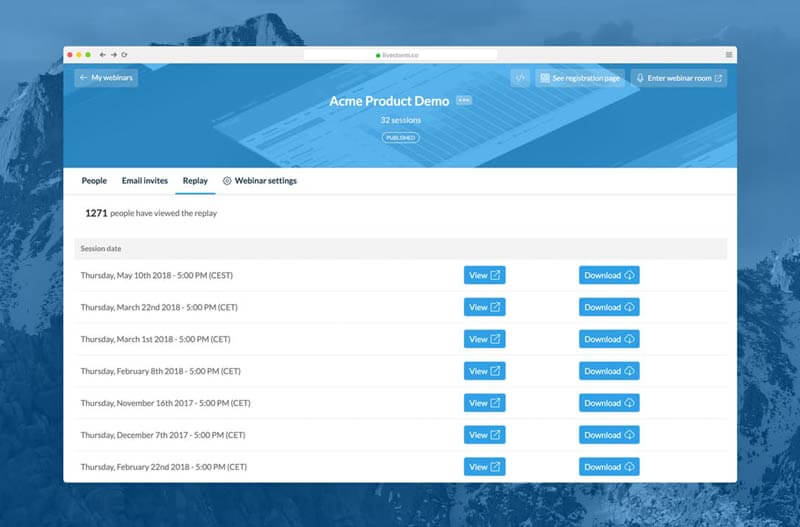Click the browser address bar
800x527 pixels.
point(400,54)
